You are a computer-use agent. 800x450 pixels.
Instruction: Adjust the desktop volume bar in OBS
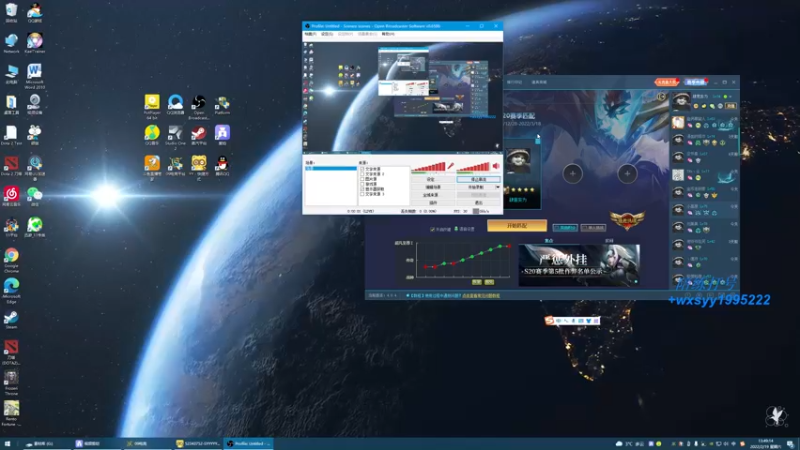tap(473, 167)
